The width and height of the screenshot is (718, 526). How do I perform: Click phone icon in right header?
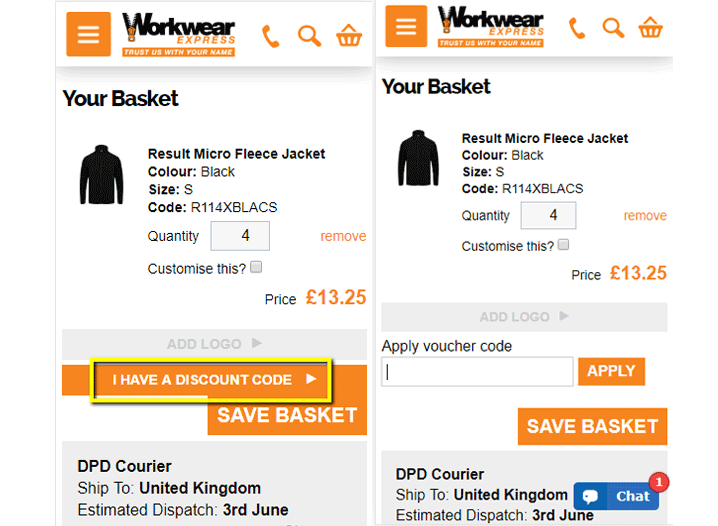tap(577, 28)
